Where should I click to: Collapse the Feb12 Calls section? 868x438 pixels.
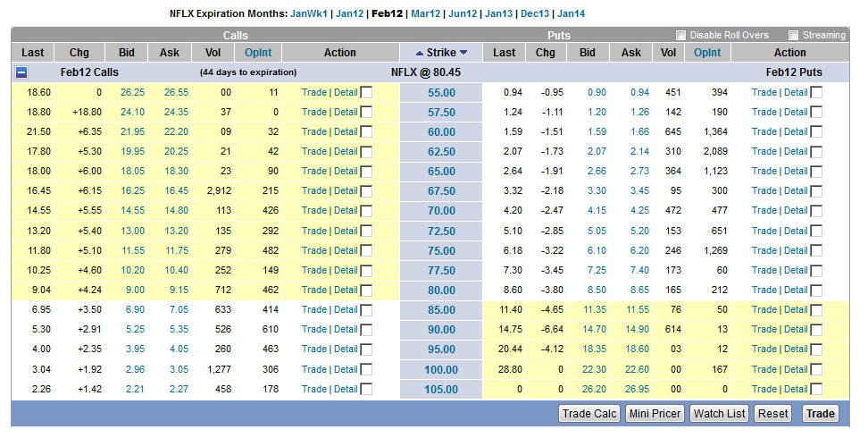[21, 72]
